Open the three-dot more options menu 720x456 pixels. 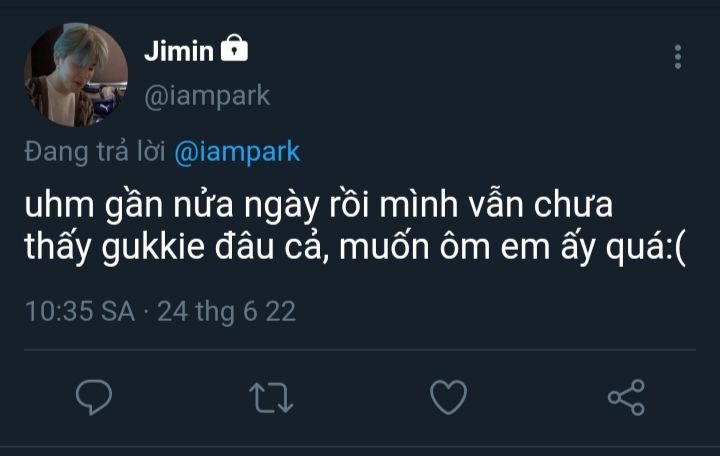(678, 56)
